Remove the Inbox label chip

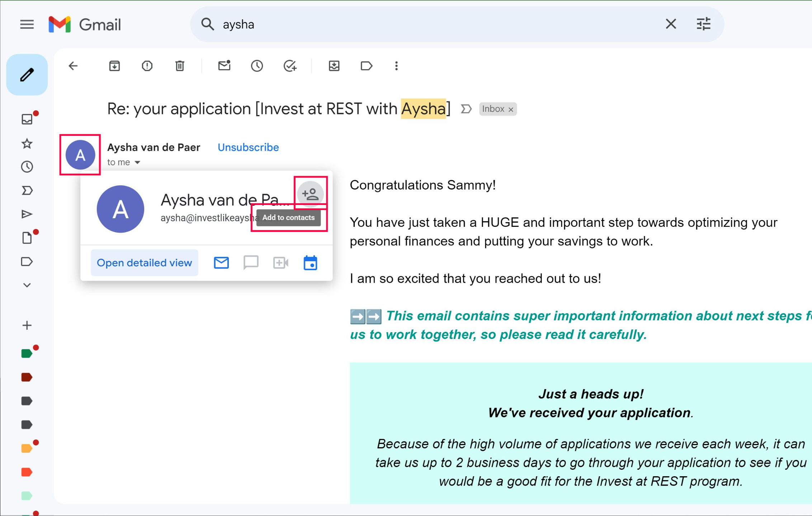click(511, 109)
